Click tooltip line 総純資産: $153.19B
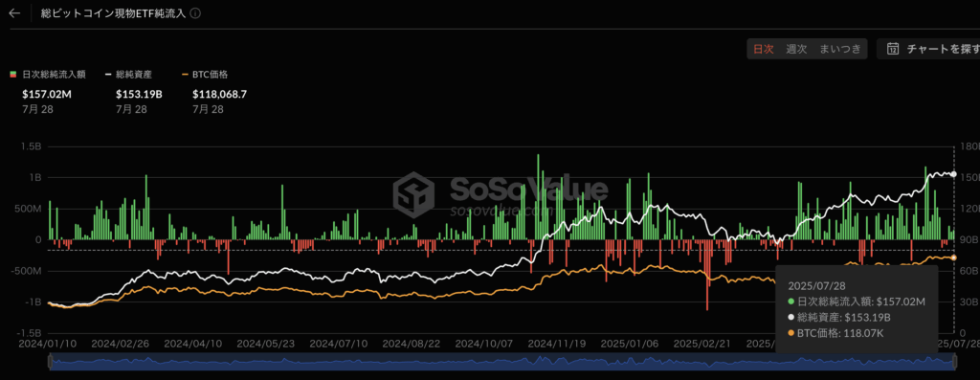 pyautogui.click(x=839, y=318)
